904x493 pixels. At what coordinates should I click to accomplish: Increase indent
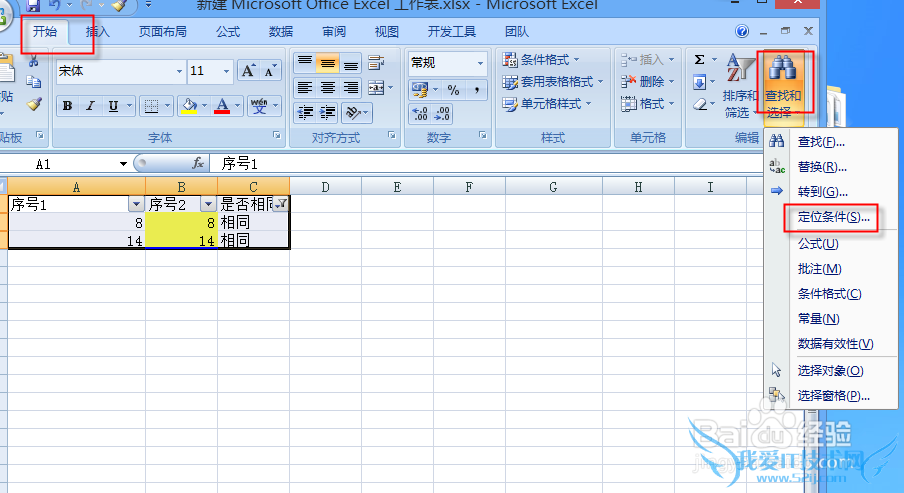(327, 112)
